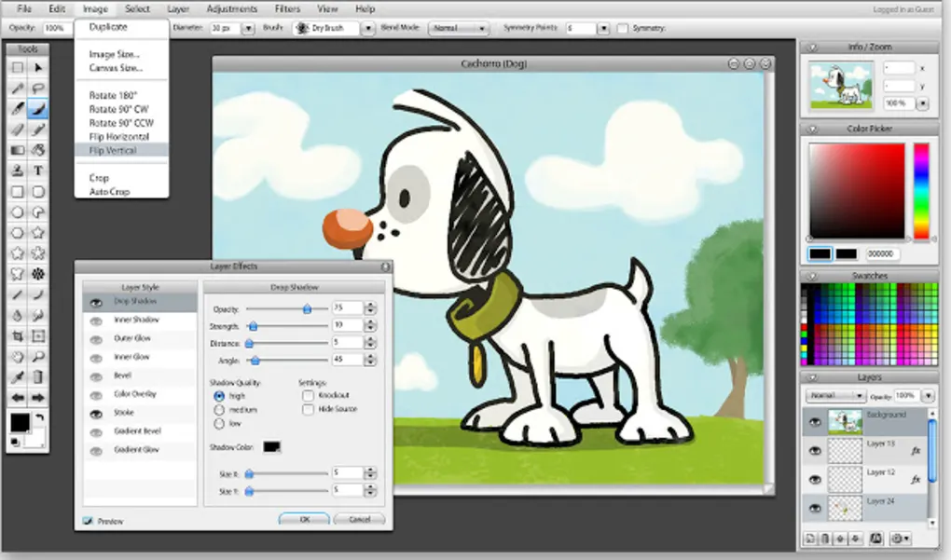Image resolution: width=951 pixels, height=560 pixels.
Task: Click the Drop Shadow Opacity slider handle
Action: 307,309
